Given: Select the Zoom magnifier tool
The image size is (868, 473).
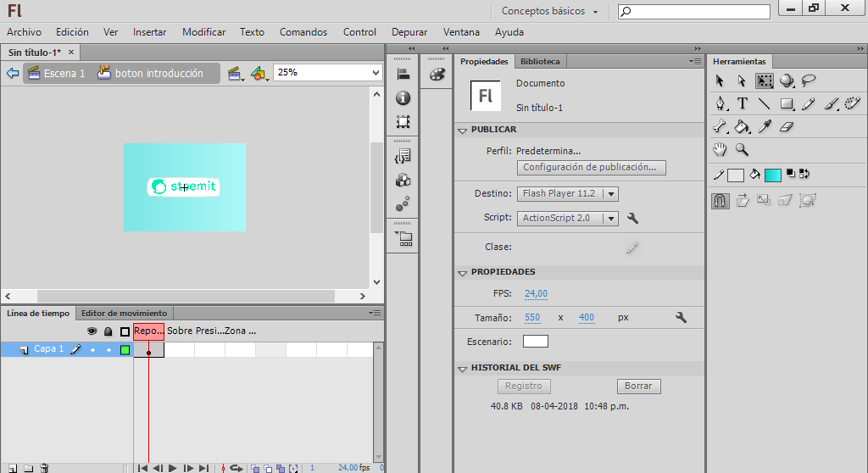Looking at the screenshot, I should coord(742,149).
